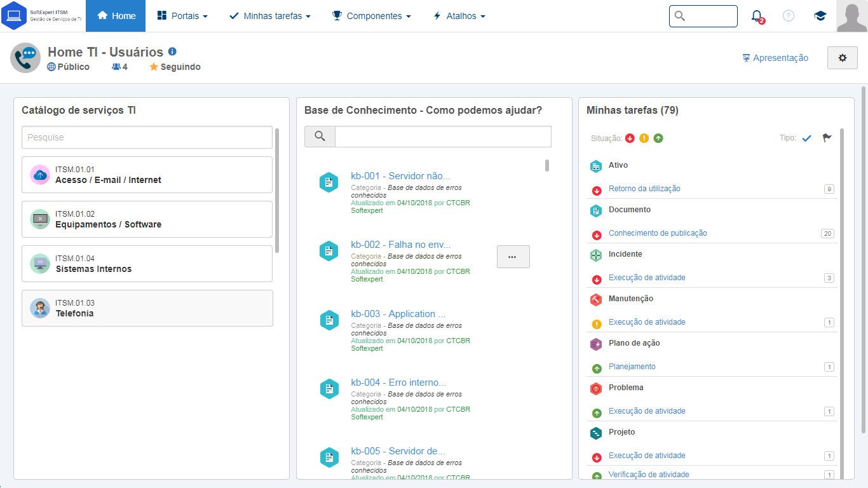Open the help question mark icon

tap(789, 16)
